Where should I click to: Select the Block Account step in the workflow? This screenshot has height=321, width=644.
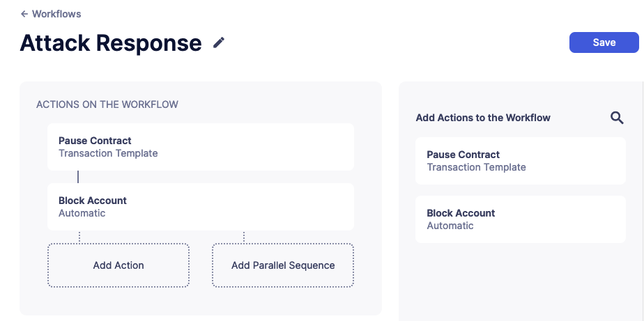pos(201,207)
